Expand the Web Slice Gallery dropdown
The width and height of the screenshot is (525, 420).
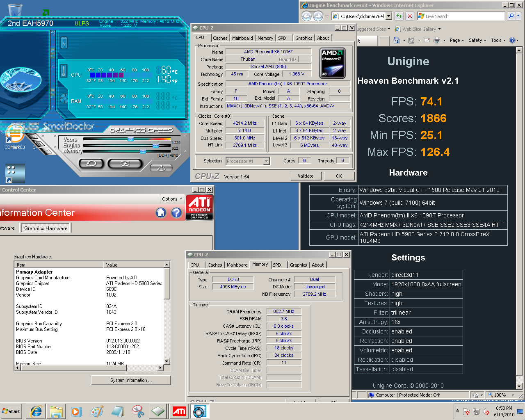[439, 29]
